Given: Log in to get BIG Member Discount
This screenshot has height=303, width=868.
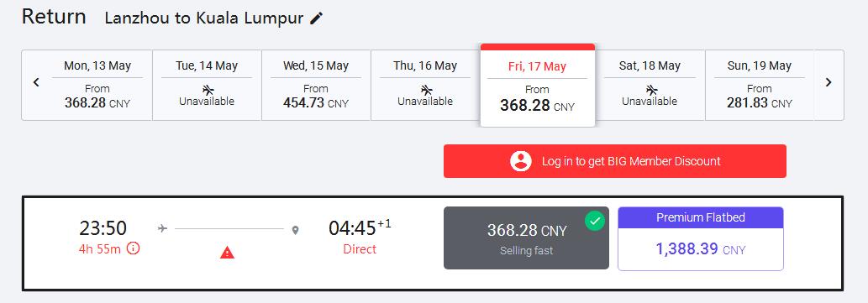Looking at the screenshot, I should pyautogui.click(x=615, y=161).
